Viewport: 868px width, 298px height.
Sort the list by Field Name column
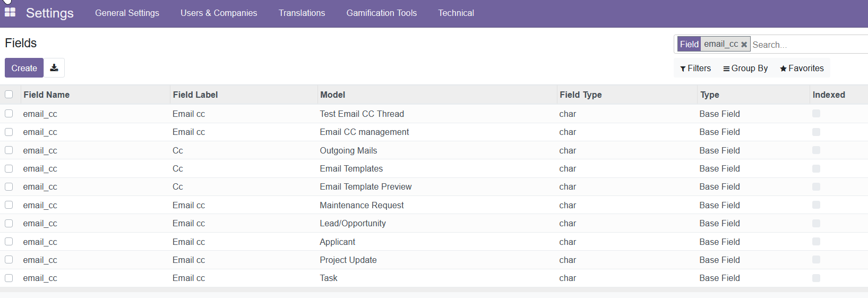click(47, 95)
